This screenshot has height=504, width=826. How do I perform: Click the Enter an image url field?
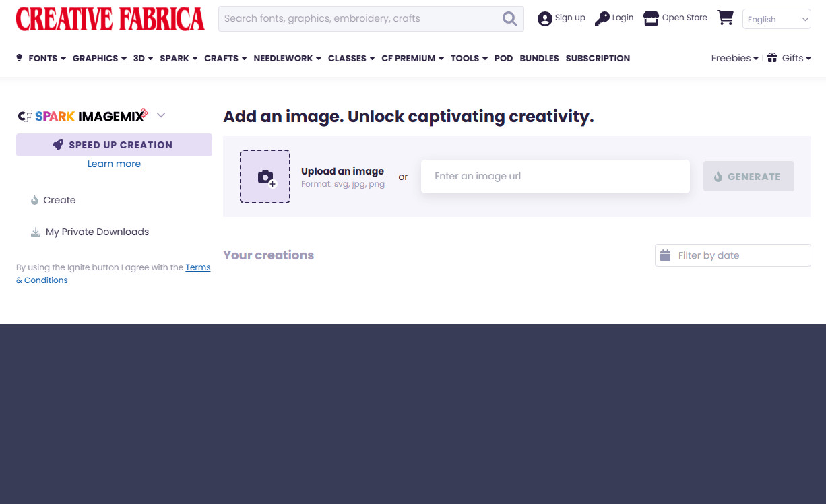pos(555,177)
